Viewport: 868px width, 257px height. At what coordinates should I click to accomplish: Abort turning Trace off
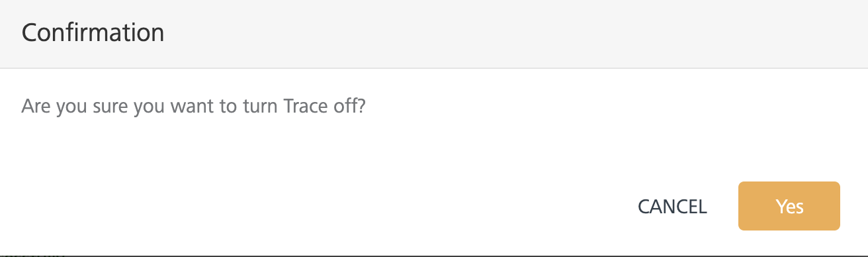[x=672, y=206]
